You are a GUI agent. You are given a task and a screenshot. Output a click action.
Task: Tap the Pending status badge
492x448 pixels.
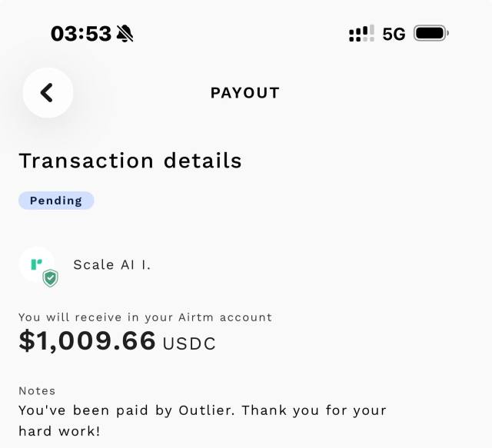(56, 201)
